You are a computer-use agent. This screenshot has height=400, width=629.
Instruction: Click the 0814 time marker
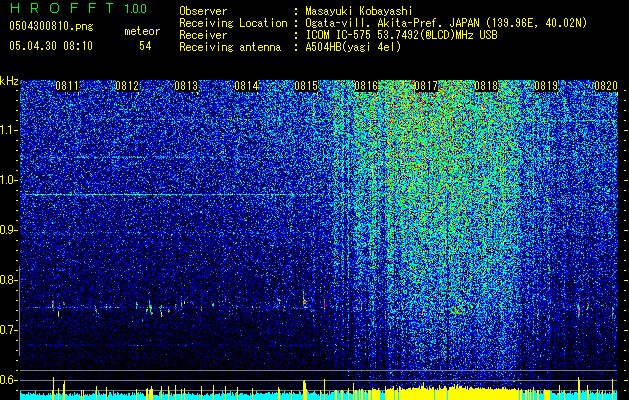[x=246, y=86]
